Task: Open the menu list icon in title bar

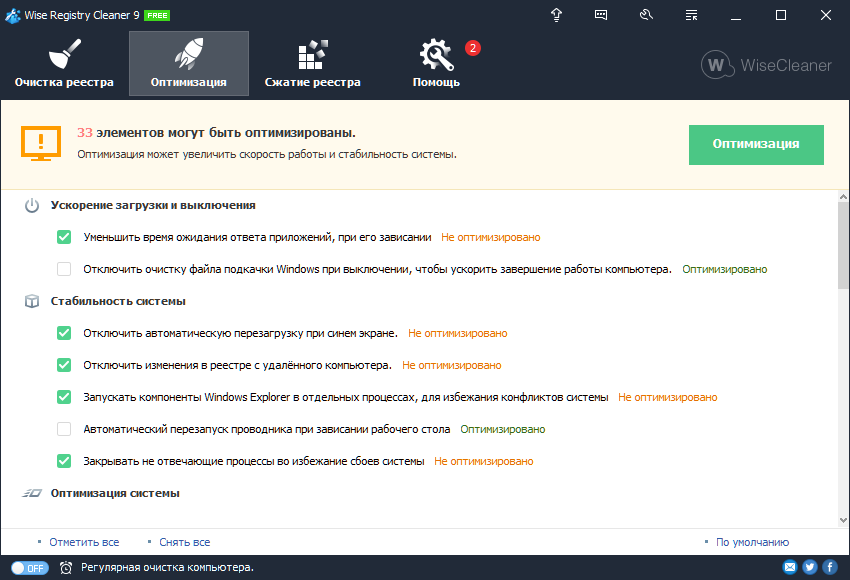Action: (x=691, y=15)
